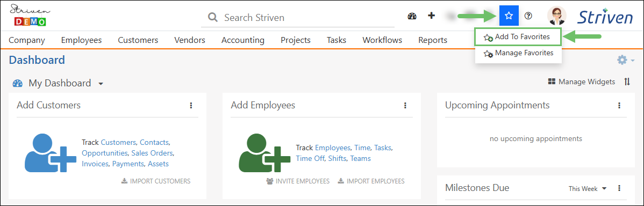Click Import Employees

tap(371, 181)
